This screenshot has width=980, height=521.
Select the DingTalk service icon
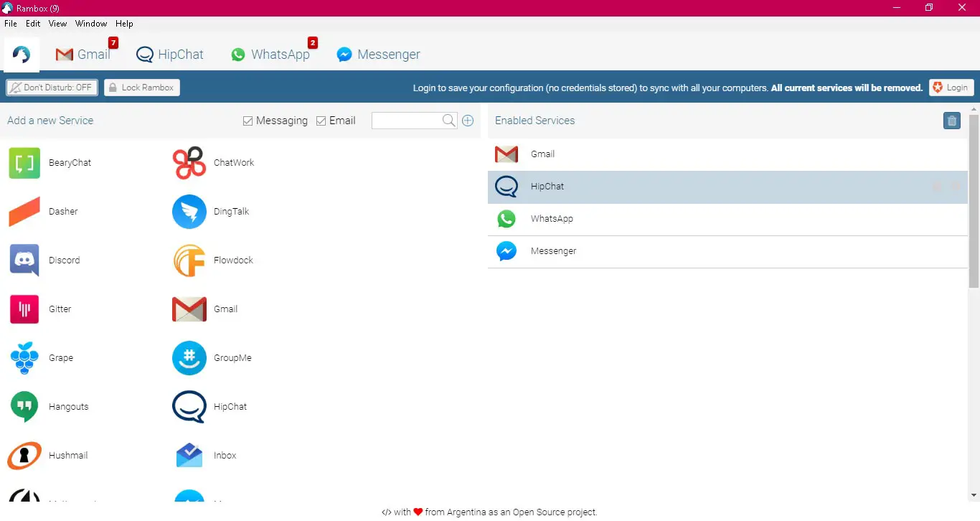[x=189, y=212]
